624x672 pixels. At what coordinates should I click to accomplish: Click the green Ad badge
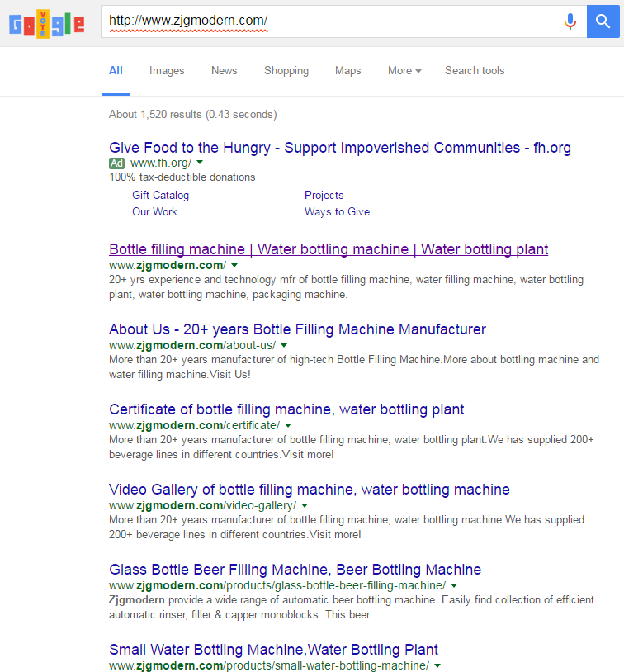point(116,163)
